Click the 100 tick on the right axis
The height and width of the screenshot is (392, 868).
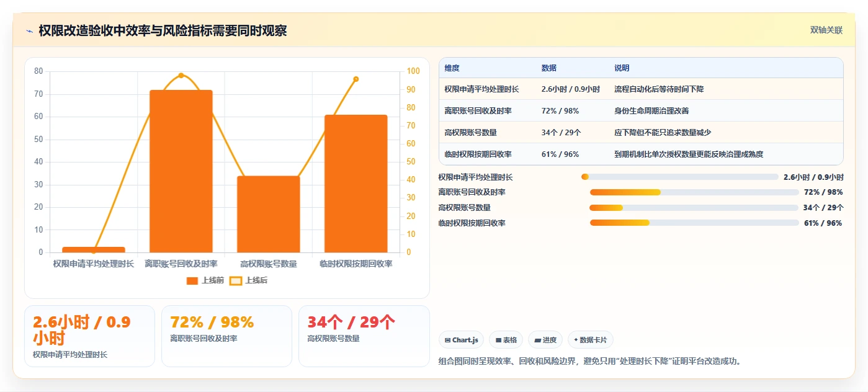[x=413, y=71]
